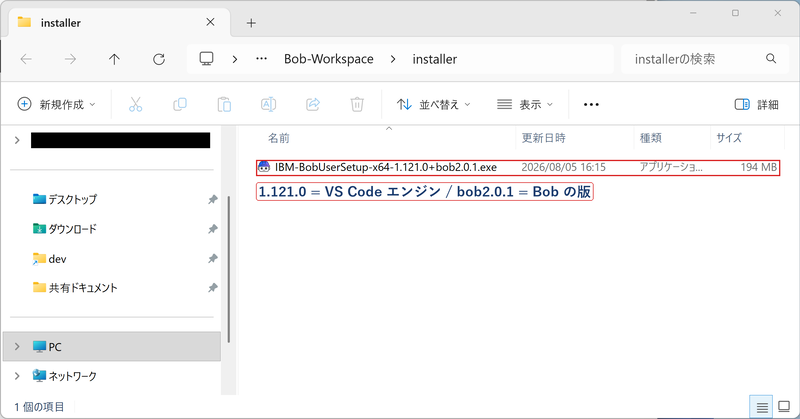800x419 pixels.
Task: Expand the PC tree node
Action: pos(17,347)
